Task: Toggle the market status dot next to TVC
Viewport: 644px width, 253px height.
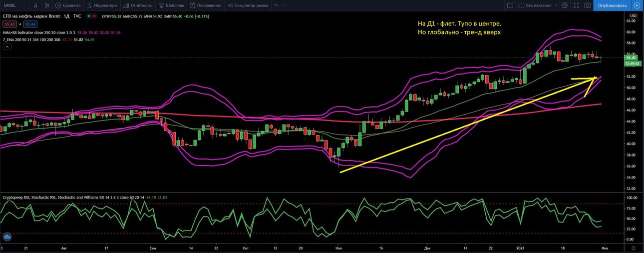Action: pyautogui.click(x=90, y=16)
